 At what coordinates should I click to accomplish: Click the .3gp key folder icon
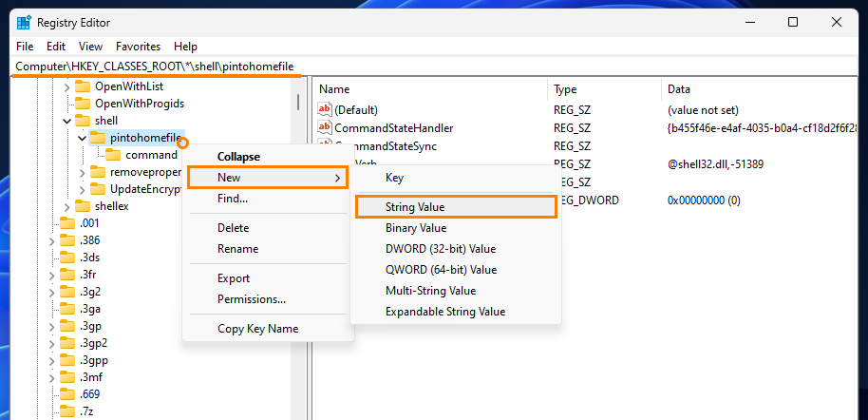(67, 326)
